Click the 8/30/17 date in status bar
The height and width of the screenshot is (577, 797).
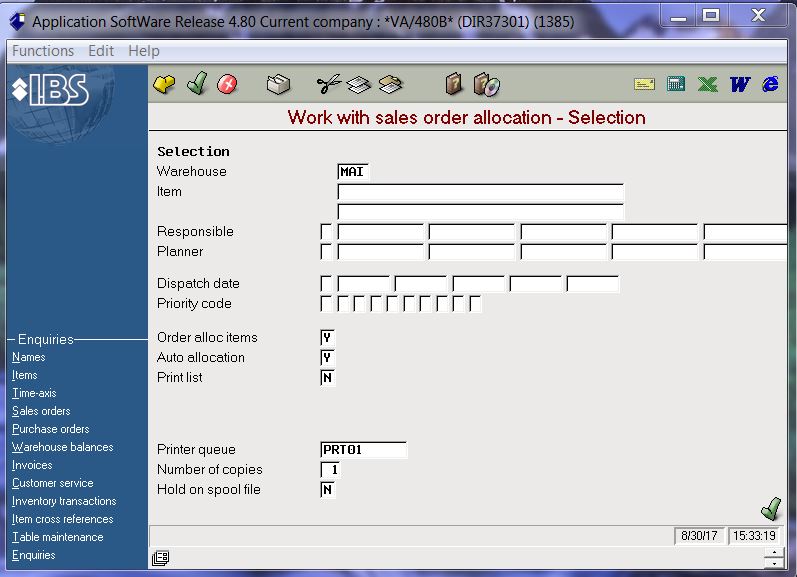699,536
